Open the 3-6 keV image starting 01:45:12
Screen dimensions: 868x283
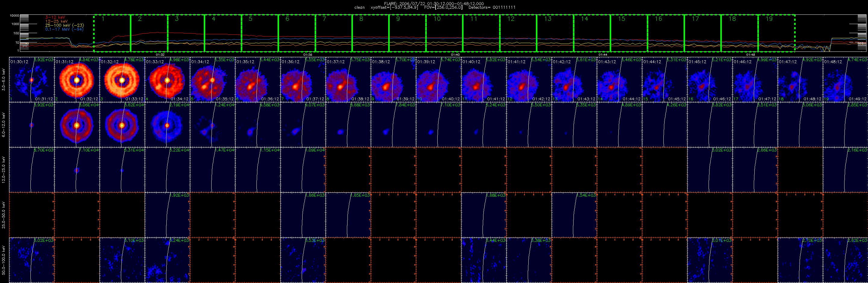click(710, 79)
